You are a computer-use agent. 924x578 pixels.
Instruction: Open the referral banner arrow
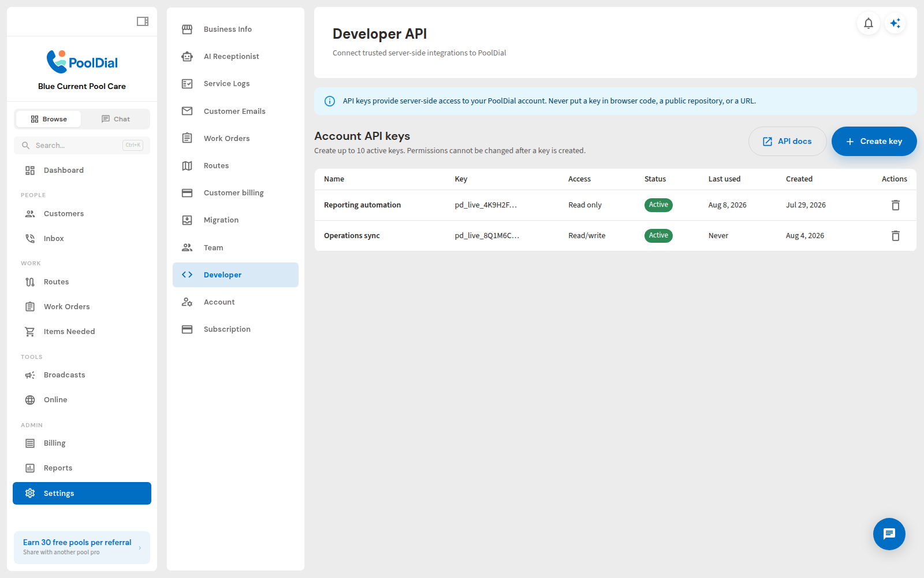(140, 548)
